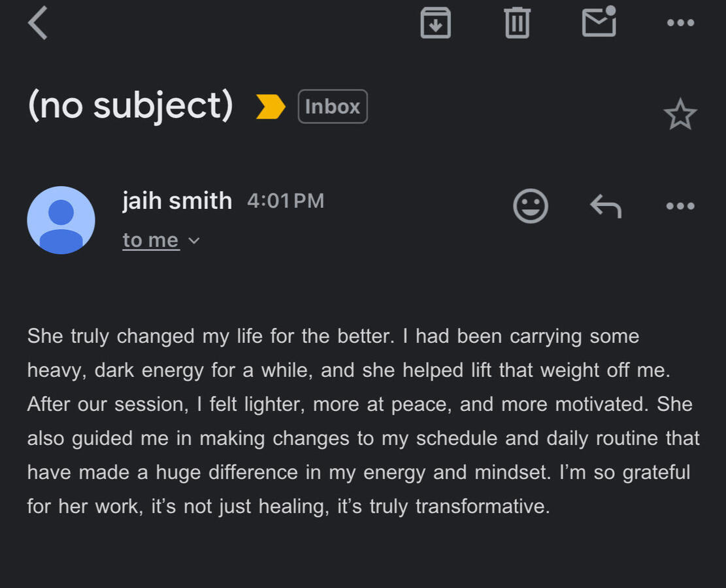Click the sender name jaih smith
This screenshot has height=588, width=726.
pos(177,201)
